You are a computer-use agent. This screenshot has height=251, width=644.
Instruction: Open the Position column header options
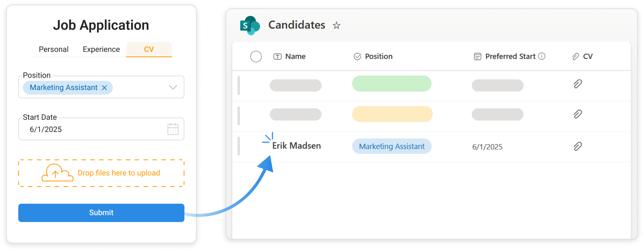click(x=378, y=56)
